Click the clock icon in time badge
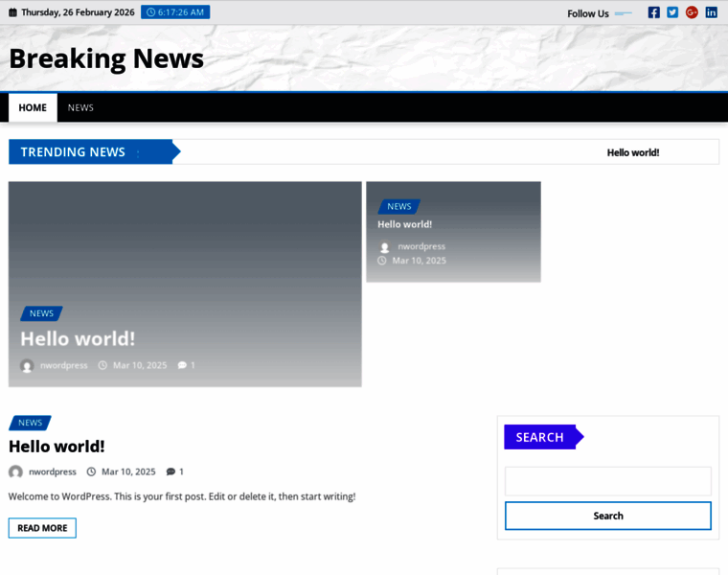This screenshot has width=728, height=575. pos(150,12)
